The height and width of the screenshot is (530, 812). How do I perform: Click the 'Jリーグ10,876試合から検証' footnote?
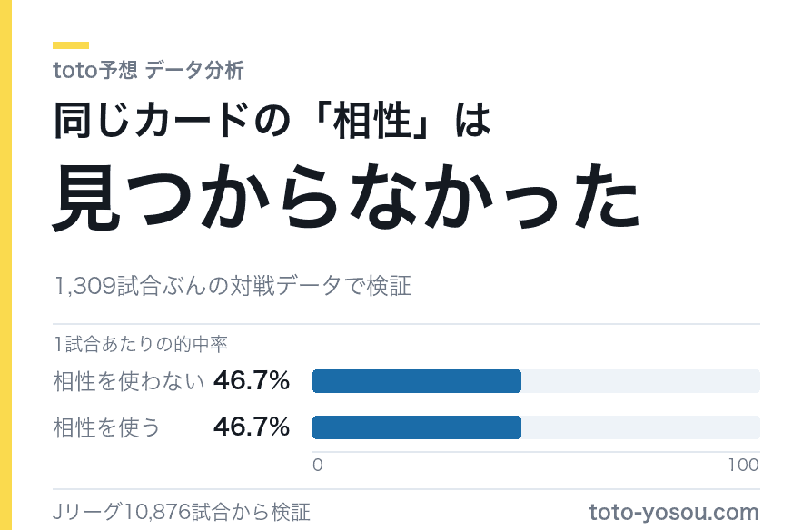click(182, 513)
